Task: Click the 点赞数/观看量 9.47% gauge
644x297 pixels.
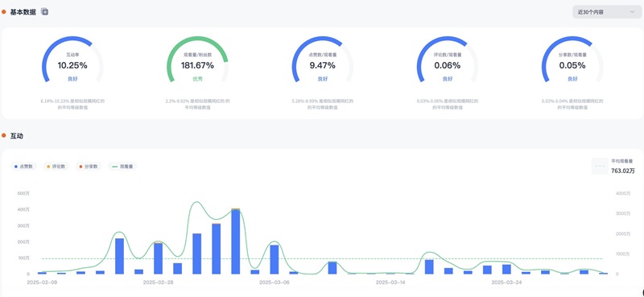Action: [x=323, y=60]
